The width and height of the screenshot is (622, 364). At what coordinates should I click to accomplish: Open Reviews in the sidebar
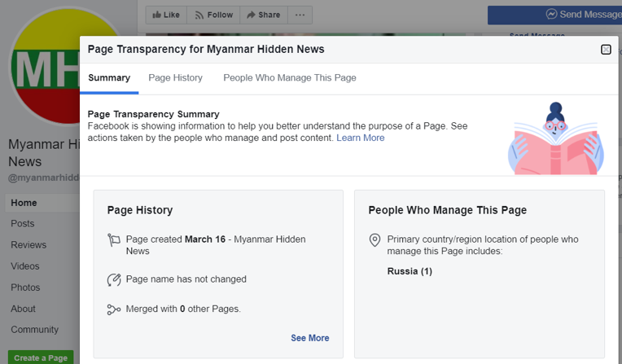click(28, 245)
